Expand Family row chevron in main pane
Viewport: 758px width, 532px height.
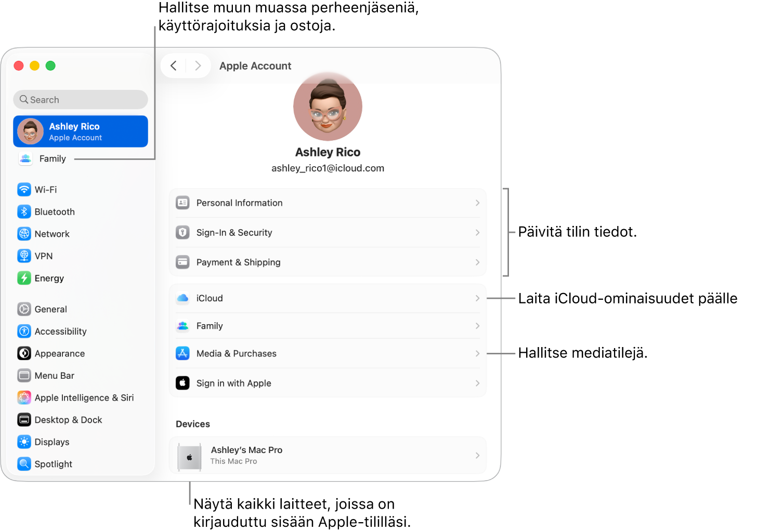477,326
